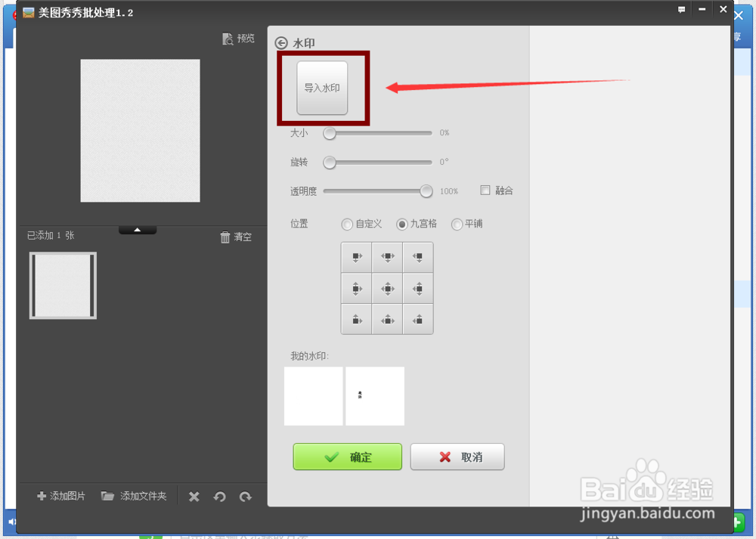The width and height of the screenshot is (756, 539).
Task: Place watermark at top-left grid cell
Action: 356,258
